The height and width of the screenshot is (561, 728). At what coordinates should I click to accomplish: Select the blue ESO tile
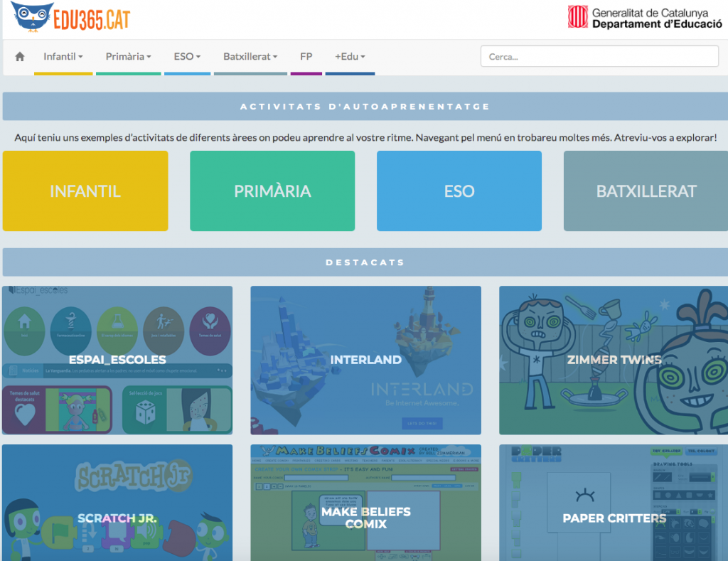click(x=459, y=191)
